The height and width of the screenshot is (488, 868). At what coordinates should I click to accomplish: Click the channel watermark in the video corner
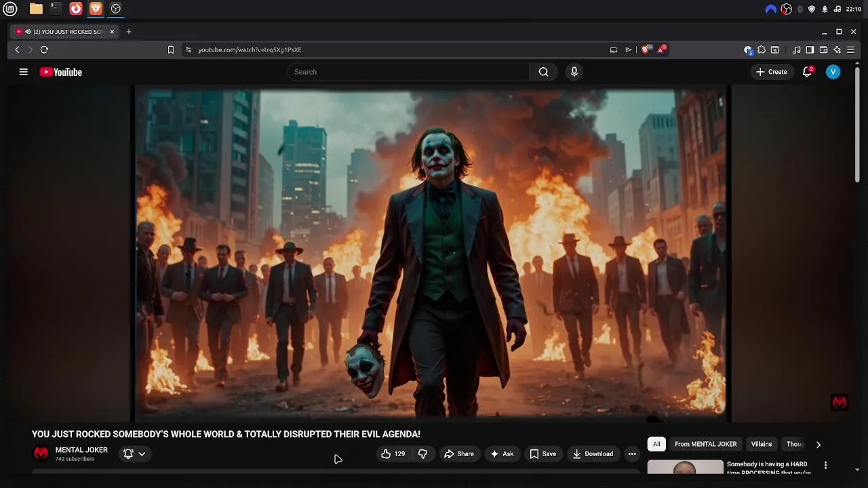point(840,403)
